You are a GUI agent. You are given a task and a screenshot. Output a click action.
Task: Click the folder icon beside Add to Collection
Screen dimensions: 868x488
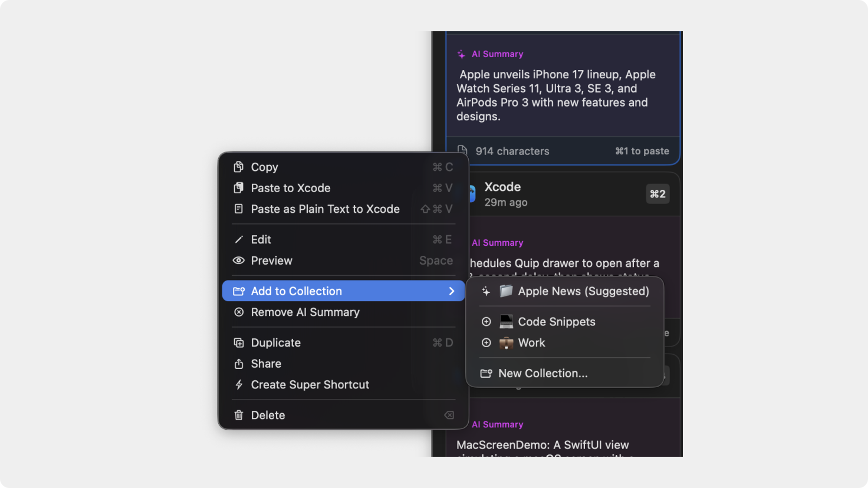(239, 291)
